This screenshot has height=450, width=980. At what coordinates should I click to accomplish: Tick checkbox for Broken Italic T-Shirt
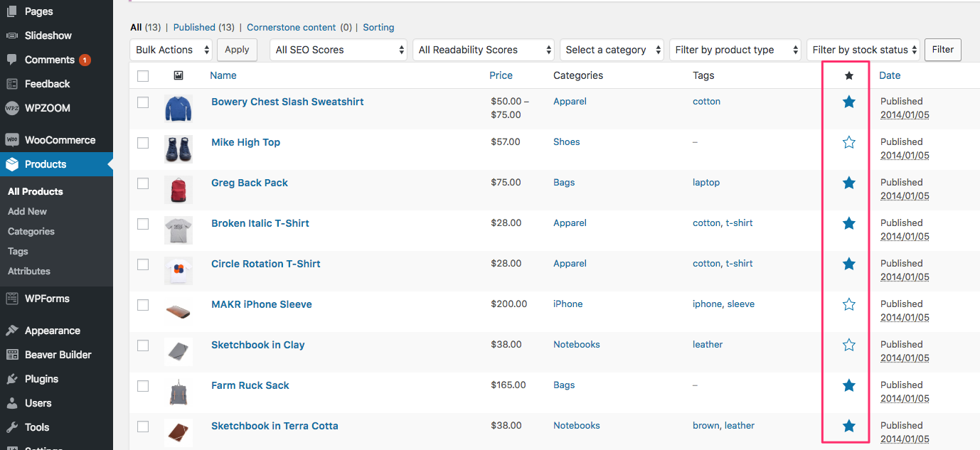click(143, 223)
